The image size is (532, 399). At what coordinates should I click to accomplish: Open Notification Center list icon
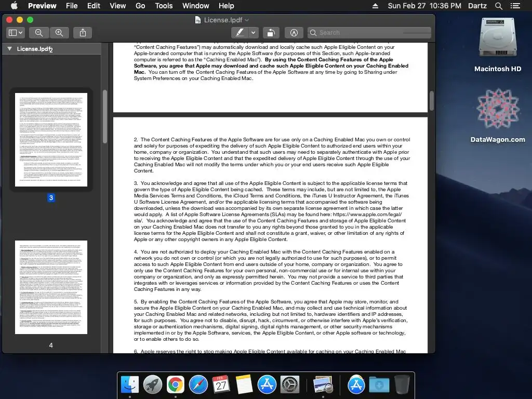[515, 6]
